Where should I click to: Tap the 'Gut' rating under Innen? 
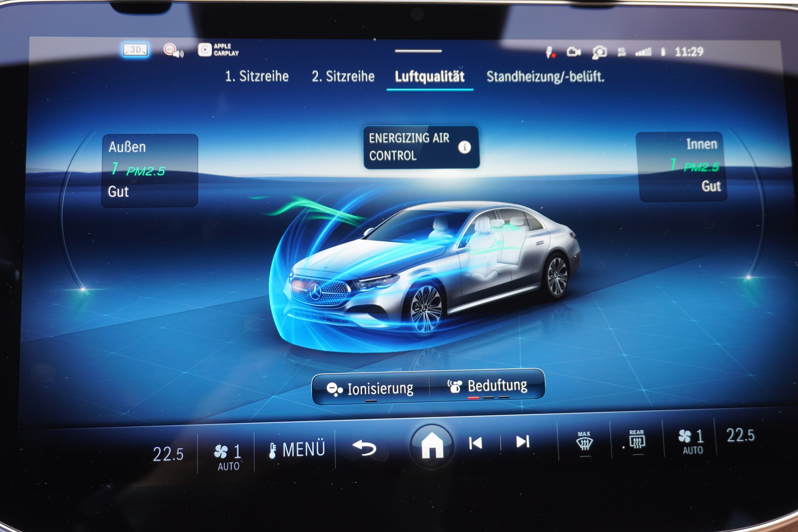(711, 186)
